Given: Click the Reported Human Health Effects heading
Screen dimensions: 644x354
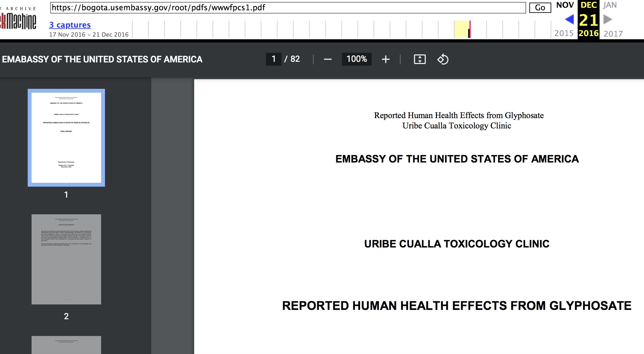Looking at the screenshot, I should click(x=457, y=306).
